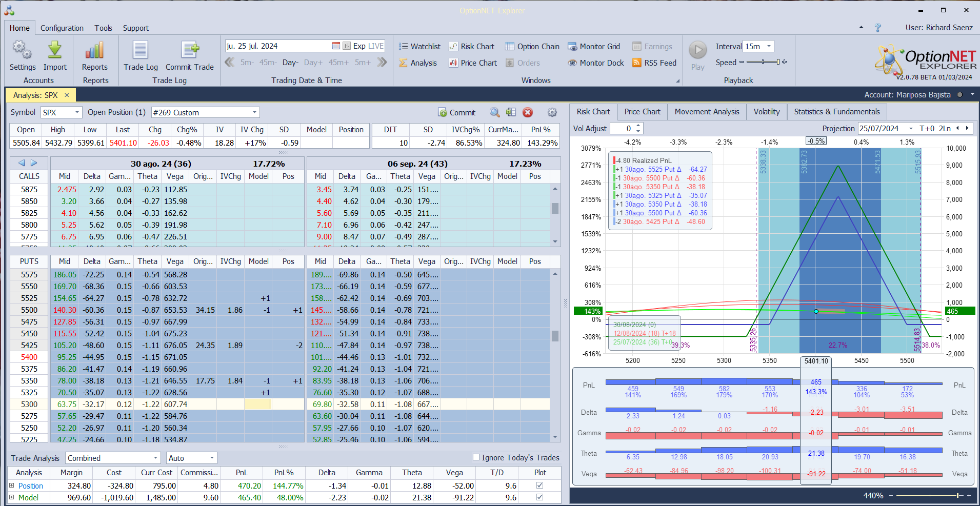Expand the Position row in Trade Analysis
This screenshot has height=506, width=980.
pos(12,485)
